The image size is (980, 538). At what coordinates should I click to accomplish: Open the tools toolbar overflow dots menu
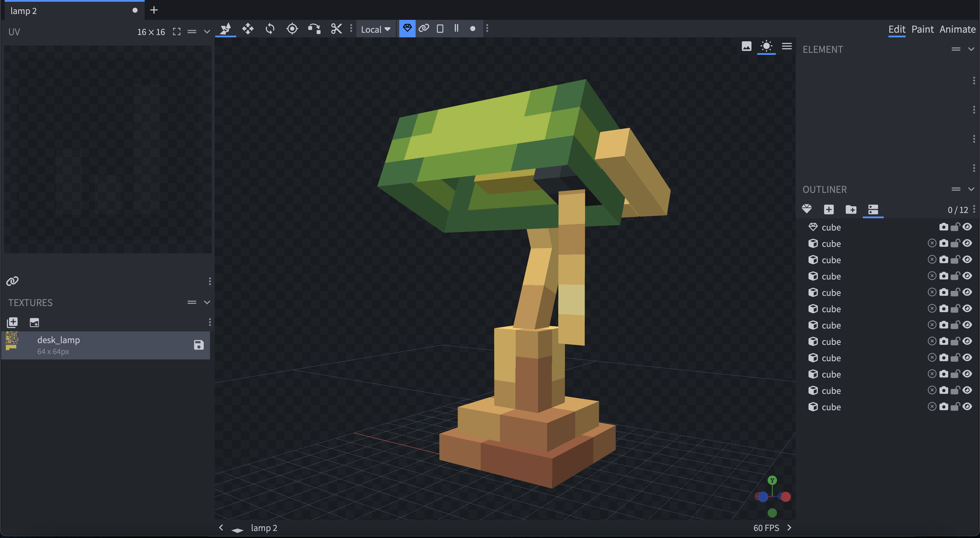[351, 29]
